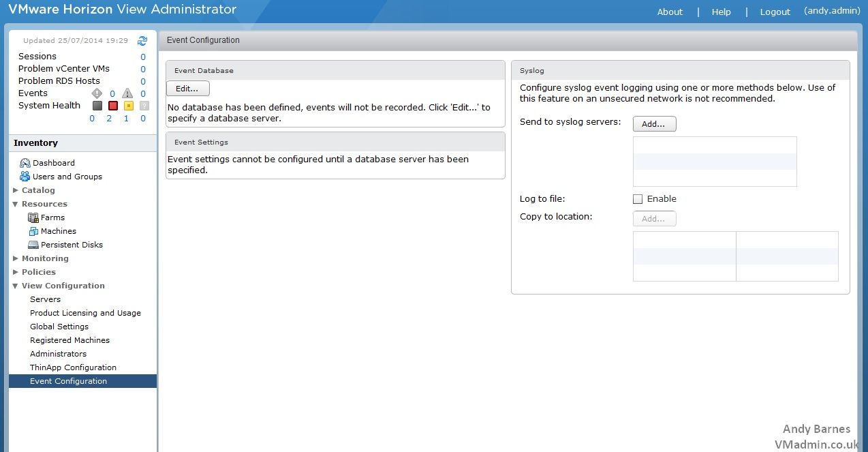Open Global Settings in the tree
Screen dimensions: 868x452
pyautogui.click(x=59, y=327)
